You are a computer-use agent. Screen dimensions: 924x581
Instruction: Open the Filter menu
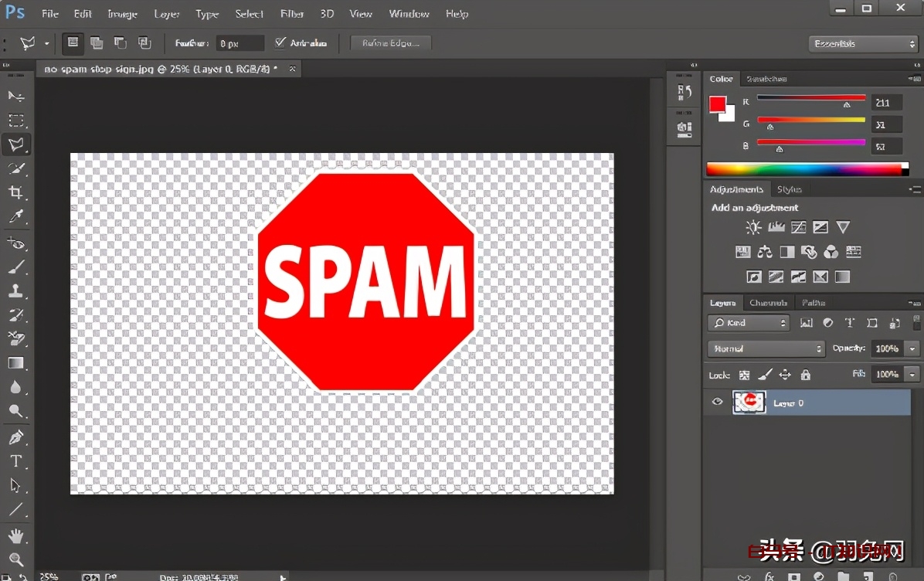point(292,14)
